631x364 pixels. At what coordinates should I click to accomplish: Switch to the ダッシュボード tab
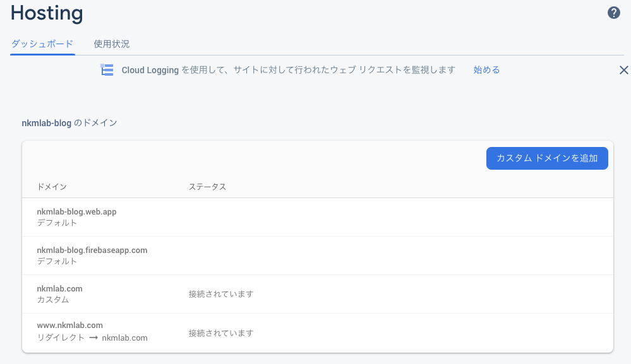42,44
